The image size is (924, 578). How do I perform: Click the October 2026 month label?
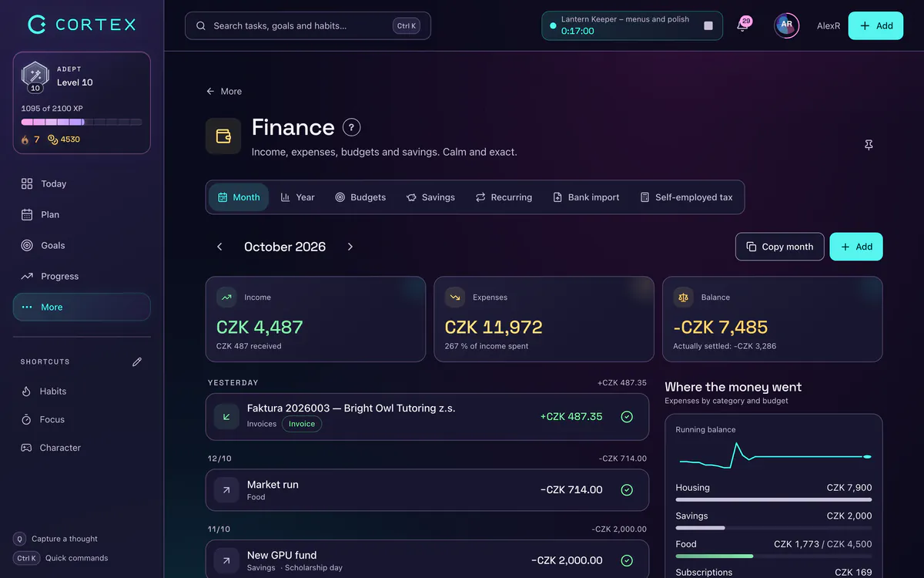pyautogui.click(x=285, y=247)
